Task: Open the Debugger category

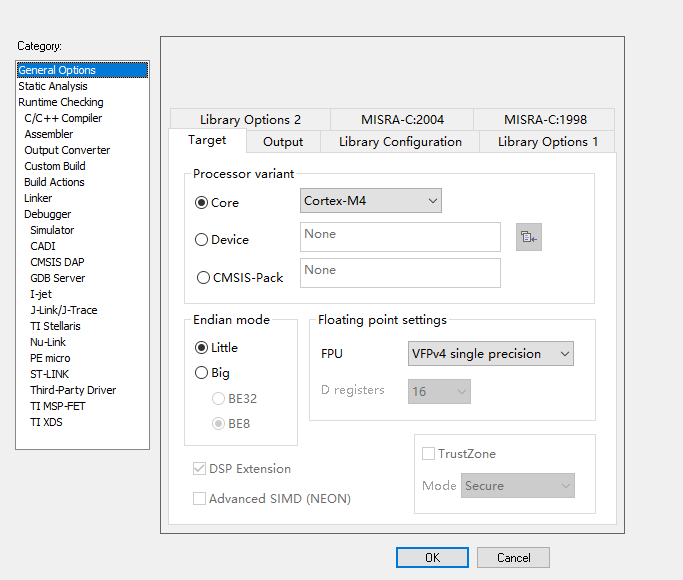Action: pos(48,214)
